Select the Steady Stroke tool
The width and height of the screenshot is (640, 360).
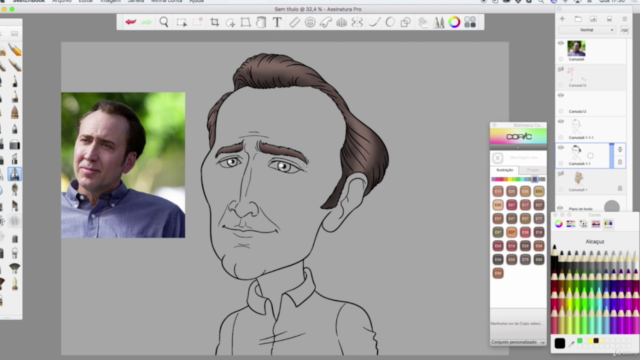coord(374,22)
